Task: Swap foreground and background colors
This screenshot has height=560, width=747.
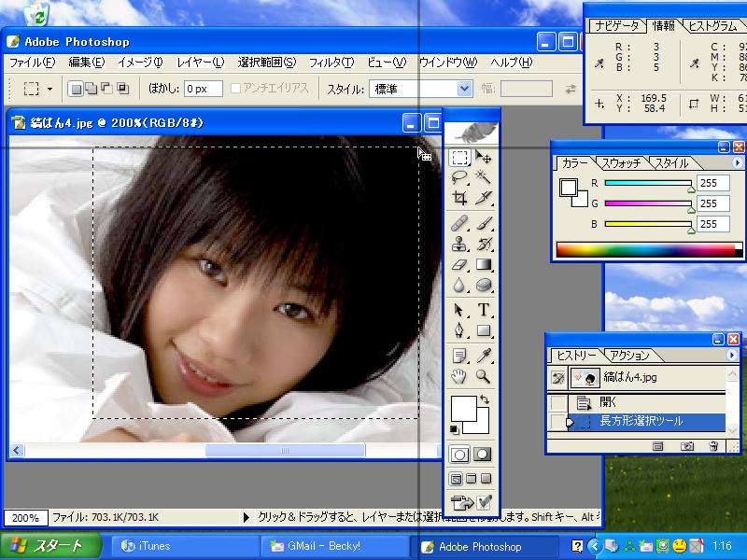Action: 485,399
